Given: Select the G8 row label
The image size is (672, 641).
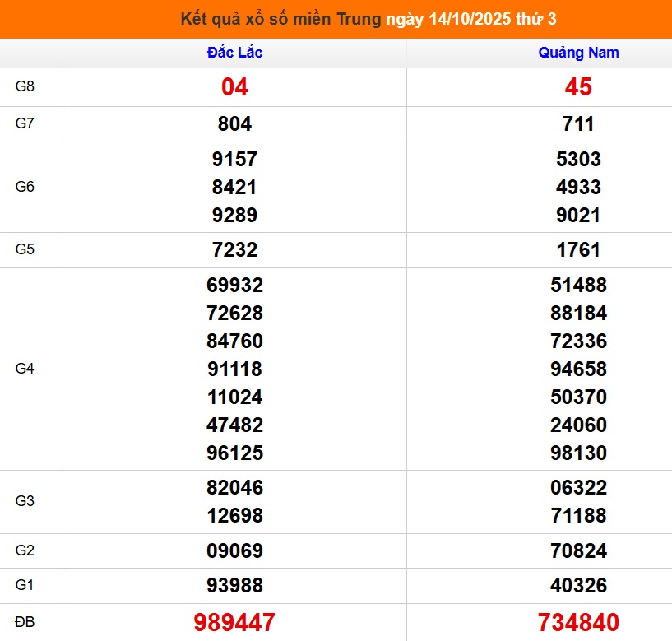Looking at the screenshot, I should (25, 86).
